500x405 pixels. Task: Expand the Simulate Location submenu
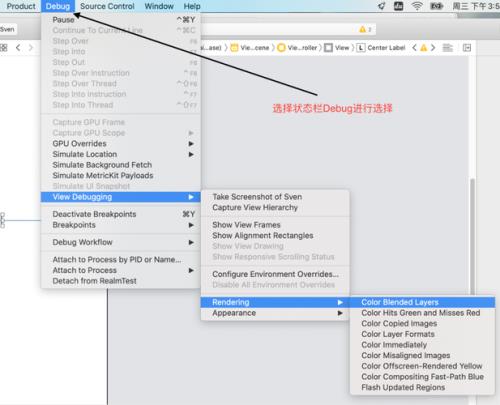click(121, 154)
